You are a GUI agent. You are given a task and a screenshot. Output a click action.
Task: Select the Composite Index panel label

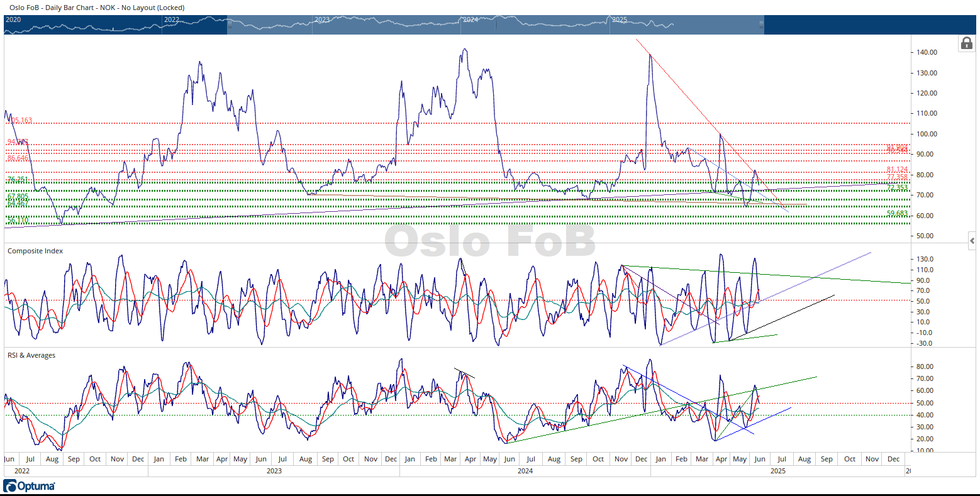tap(35, 251)
